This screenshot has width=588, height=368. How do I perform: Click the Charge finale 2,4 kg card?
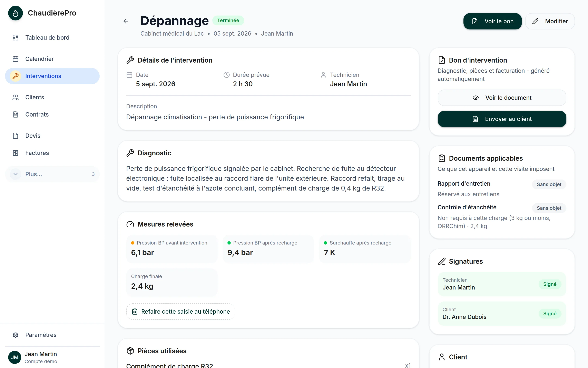click(x=172, y=282)
